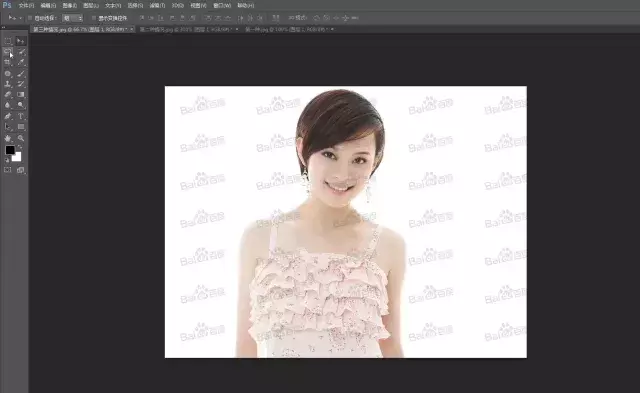
Task: Select the Rectangle shape tool
Action: point(20,127)
